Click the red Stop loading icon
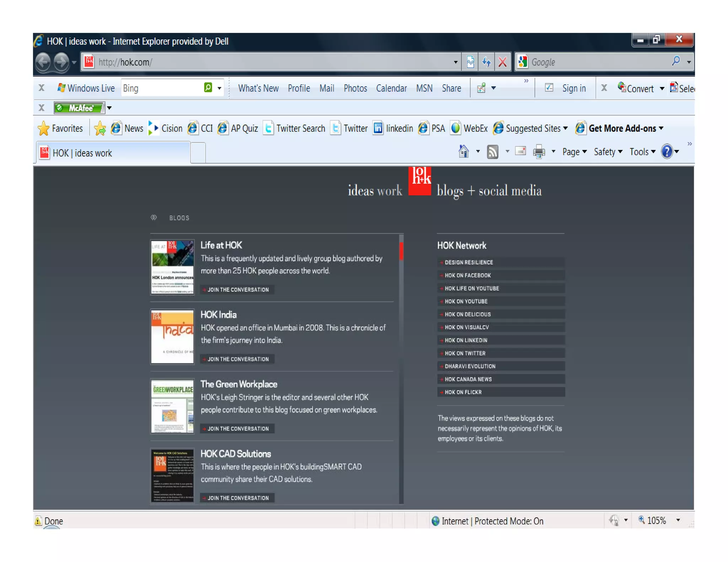This screenshot has height=562, width=728. tap(502, 62)
